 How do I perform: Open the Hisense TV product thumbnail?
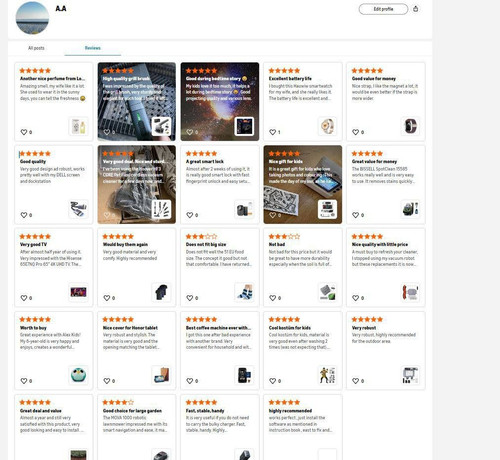(x=79, y=292)
